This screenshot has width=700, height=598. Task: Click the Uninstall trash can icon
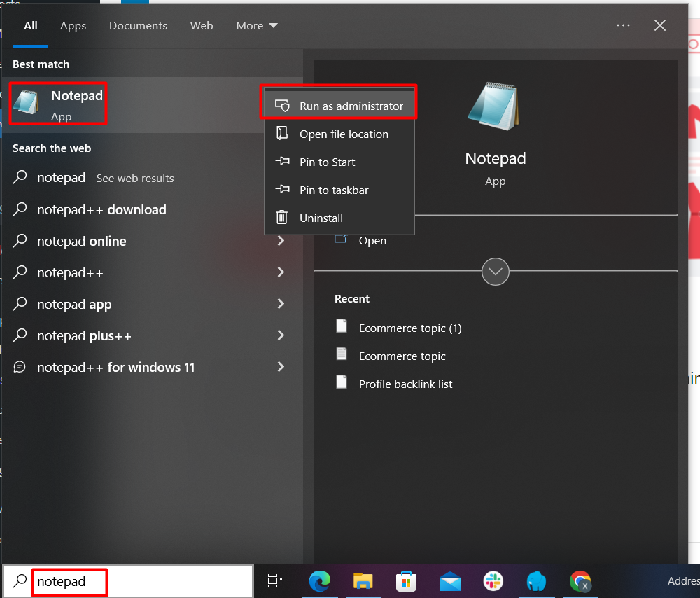coord(281,217)
